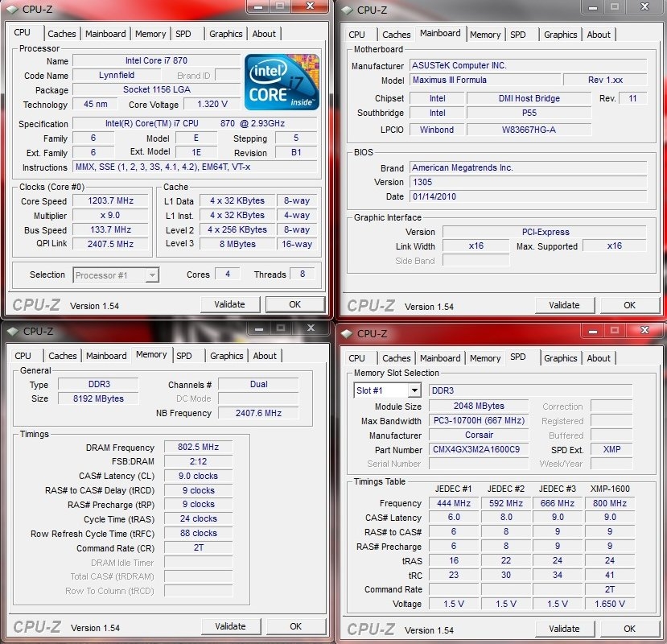Click the DRAM Frequency value '802.5 MHz'
This screenshot has width=667, height=644.
click(x=198, y=447)
